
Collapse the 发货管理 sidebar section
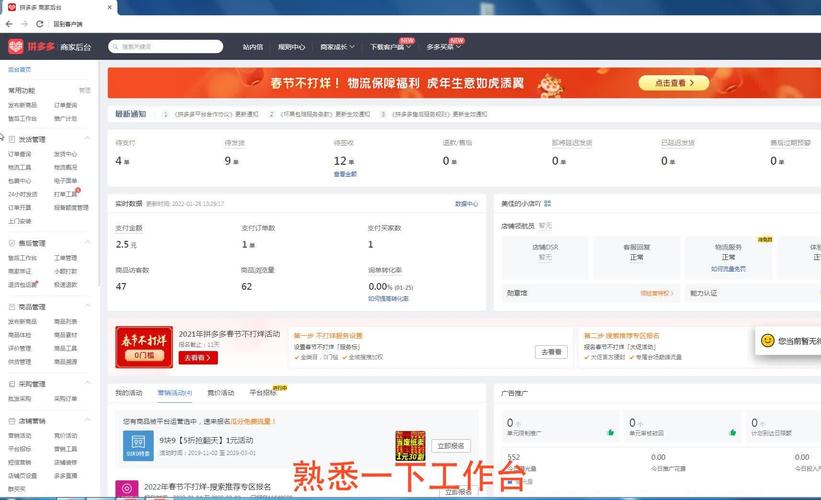[x=87, y=138]
